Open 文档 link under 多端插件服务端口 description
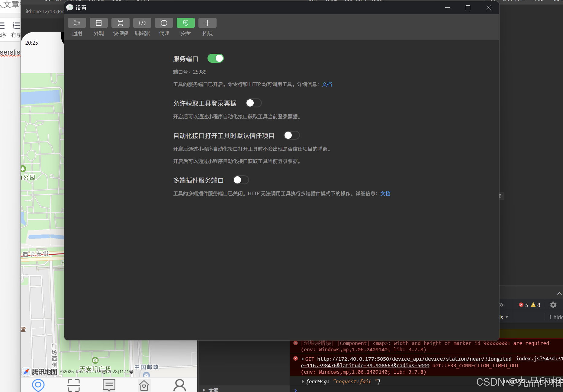This screenshot has width=563, height=392. (385, 193)
